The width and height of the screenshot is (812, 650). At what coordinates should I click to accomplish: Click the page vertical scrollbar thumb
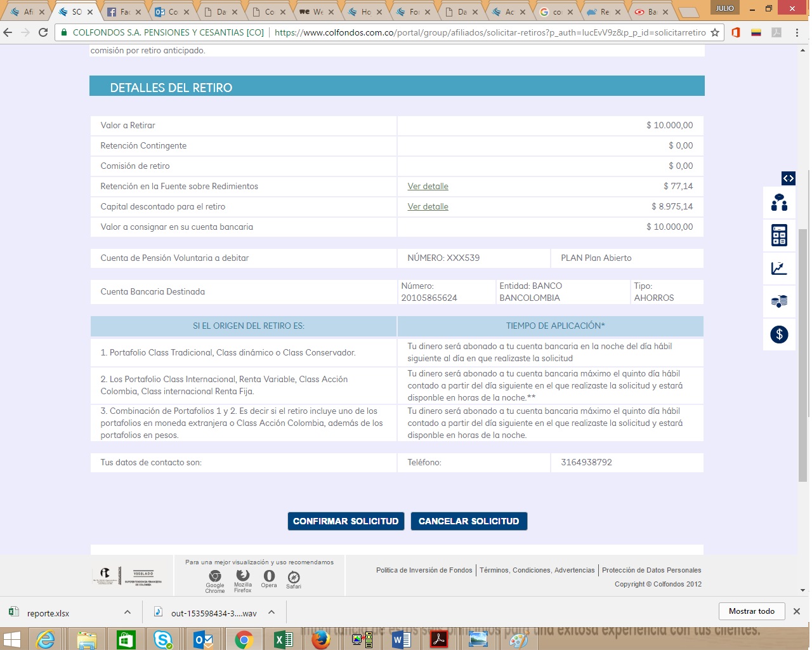(x=803, y=355)
